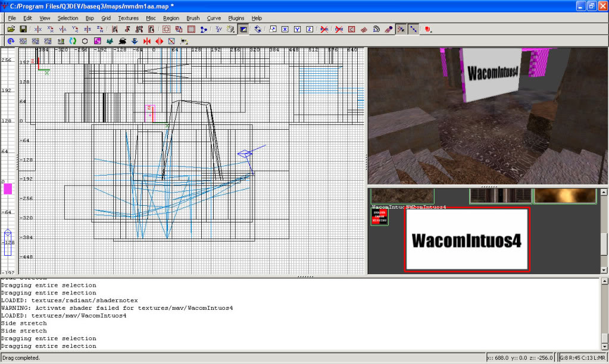This screenshot has height=364, width=609.
Task: Open the Textures menu
Action: click(x=128, y=18)
